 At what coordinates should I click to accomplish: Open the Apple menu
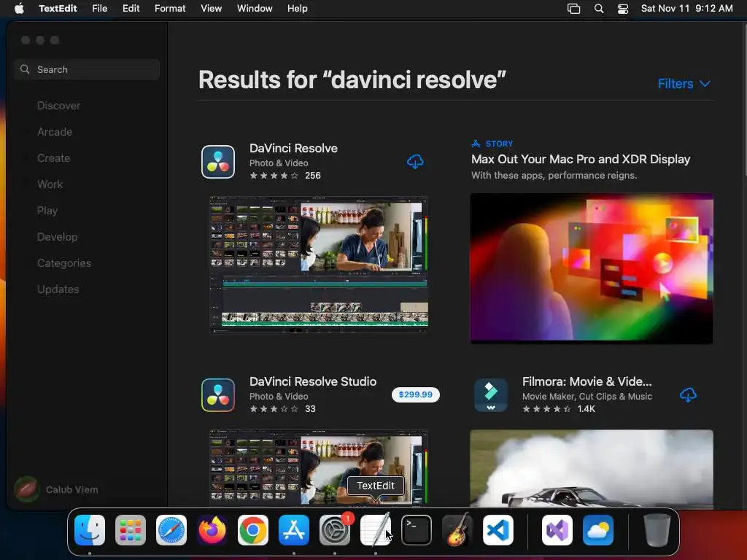[x=19, y=9]
